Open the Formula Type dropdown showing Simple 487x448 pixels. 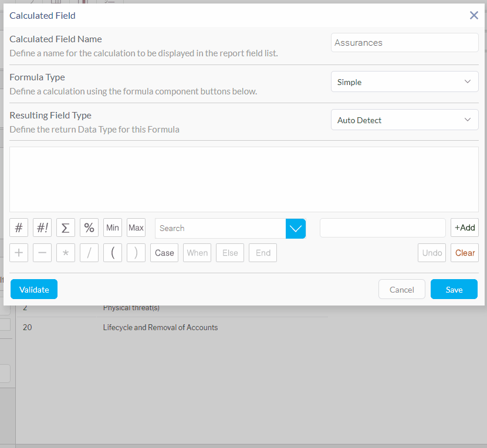(x=404, y=82)
